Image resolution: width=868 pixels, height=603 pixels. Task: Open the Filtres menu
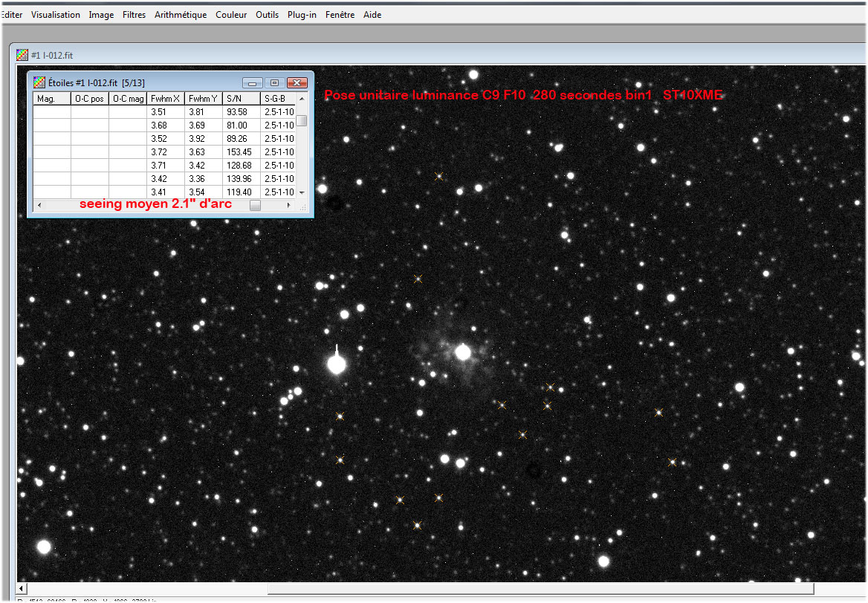click(134, 15)
